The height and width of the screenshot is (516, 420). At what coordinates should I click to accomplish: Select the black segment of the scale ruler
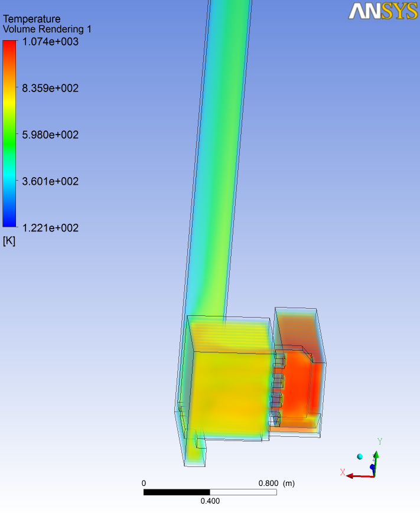pyautogui.click(x=177, y=492)
